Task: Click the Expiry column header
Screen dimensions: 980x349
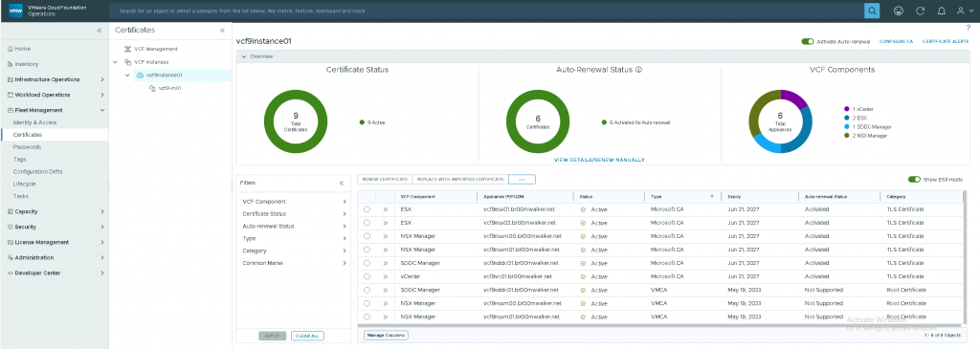Action: tap(734, 196)
